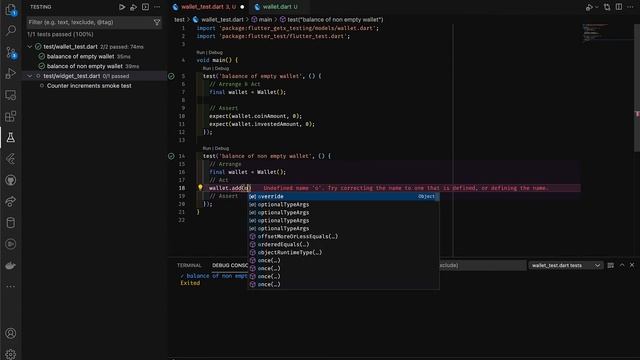Open editor title more actions ellipsis

pyautogui.click(x=630, y=7)
